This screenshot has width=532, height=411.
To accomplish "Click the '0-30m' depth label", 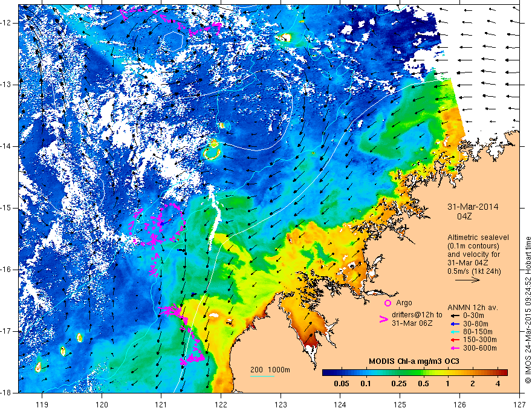I will click(x=475, y=316).
